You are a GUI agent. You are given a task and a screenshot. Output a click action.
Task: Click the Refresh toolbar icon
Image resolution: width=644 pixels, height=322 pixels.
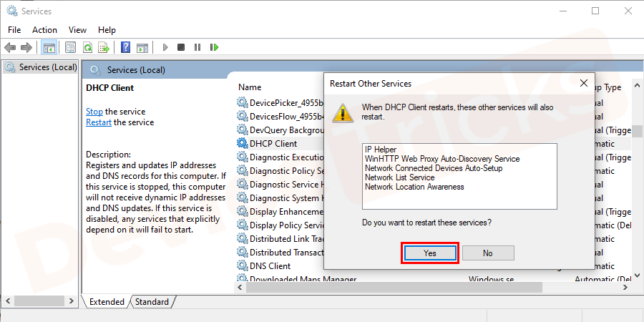(87, 48)
